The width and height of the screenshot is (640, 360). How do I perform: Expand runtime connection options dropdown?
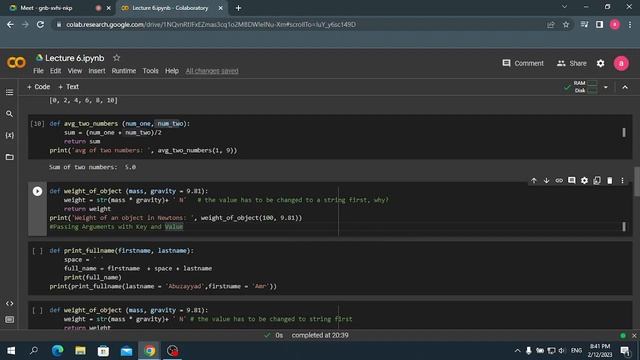pos(606,87)
